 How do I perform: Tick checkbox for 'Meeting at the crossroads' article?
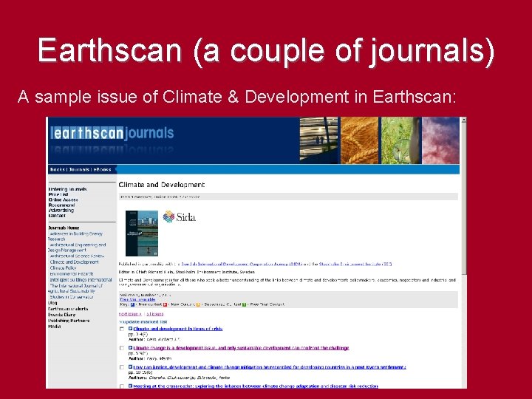coord(122,386)
